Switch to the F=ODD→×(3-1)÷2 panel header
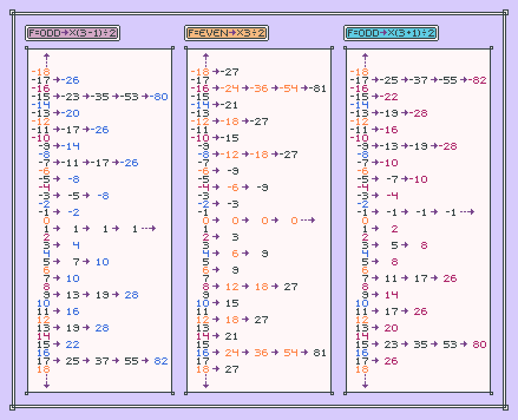This screenshot has height=420, width=518. point(72,34)
